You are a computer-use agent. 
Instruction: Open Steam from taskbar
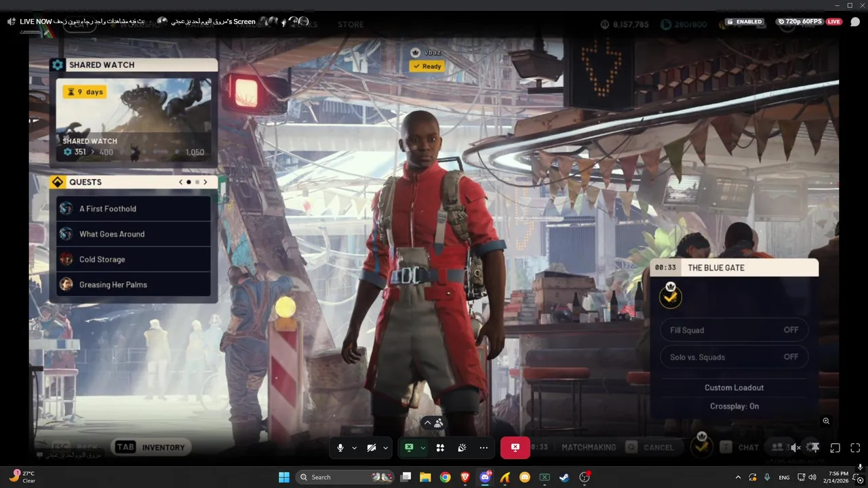[x=564, y=477]
